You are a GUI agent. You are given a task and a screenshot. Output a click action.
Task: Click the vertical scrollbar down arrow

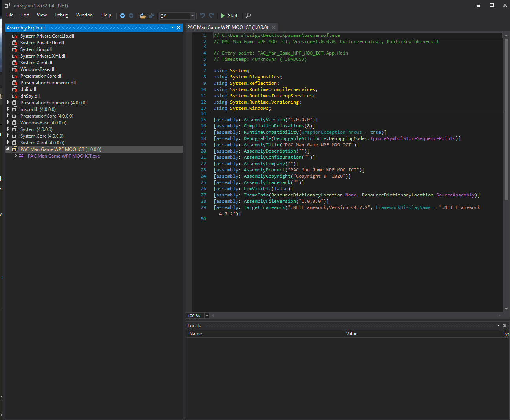pyautogui.click(x=506, y=309)
